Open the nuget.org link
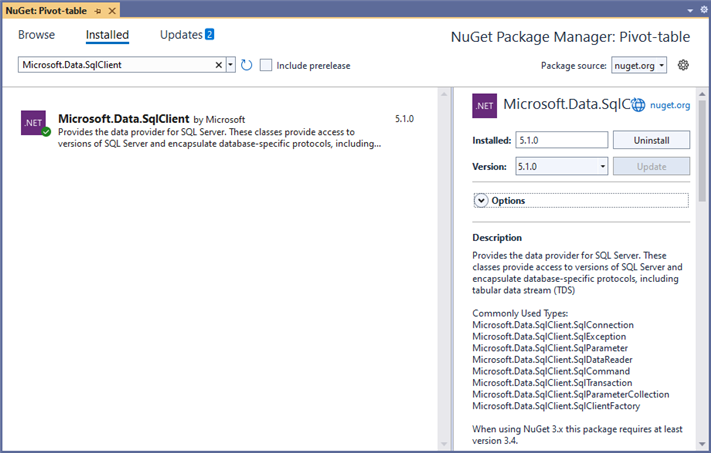Viewport: 711px width, 453px height. 670,104
